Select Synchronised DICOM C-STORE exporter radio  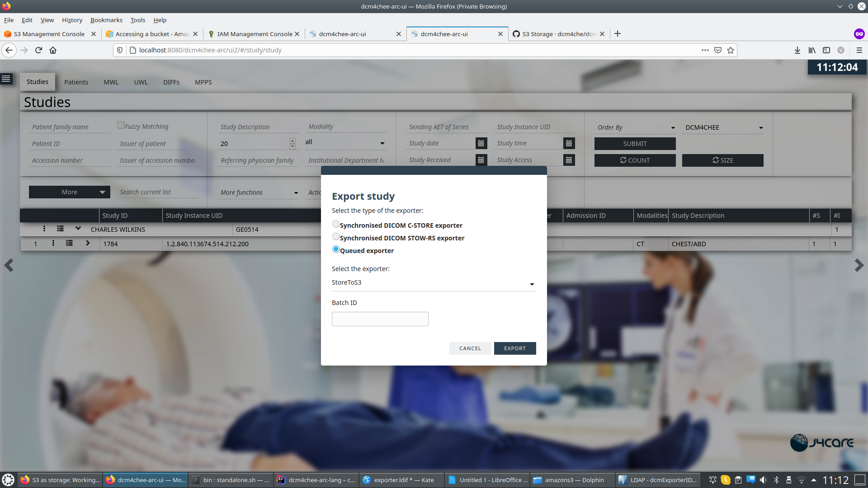336,224
